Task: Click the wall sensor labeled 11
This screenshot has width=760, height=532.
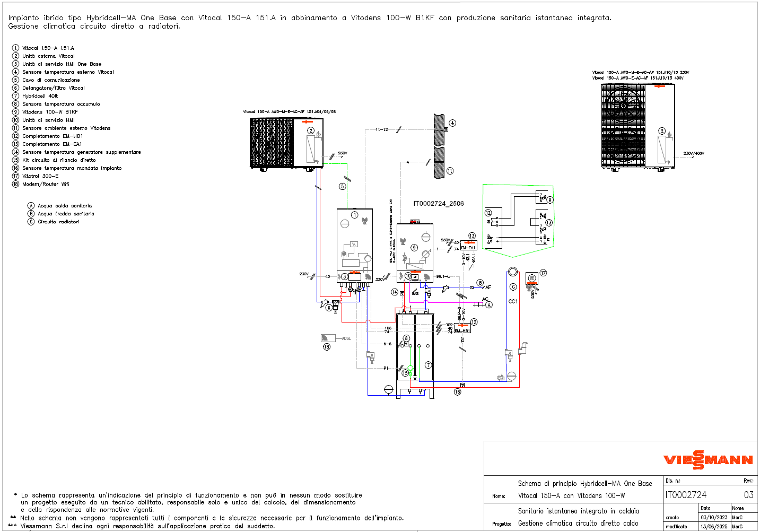Action: (x=439, y=163)
